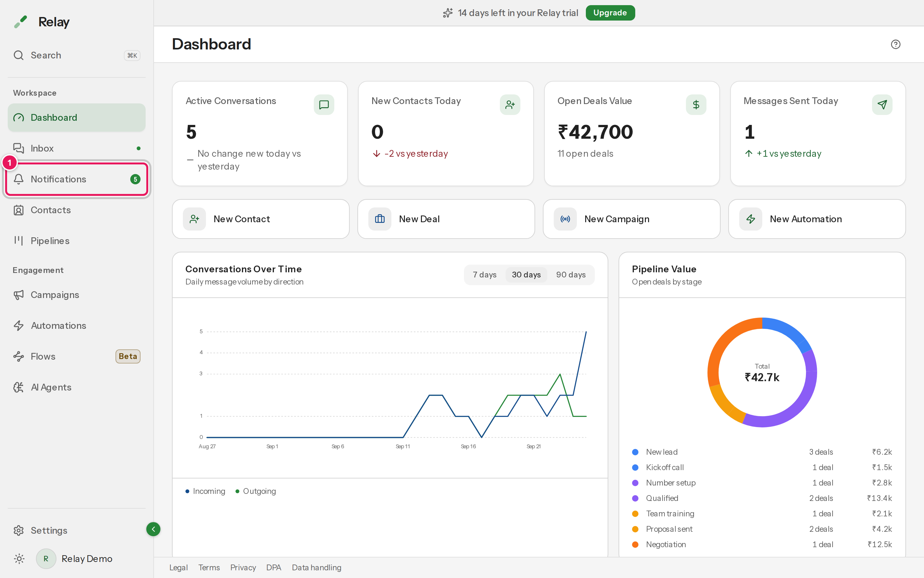This screenshot has height=578, width=924.
Task: Click the Automations lightning icon in sidebar
Action: point(19,326)
